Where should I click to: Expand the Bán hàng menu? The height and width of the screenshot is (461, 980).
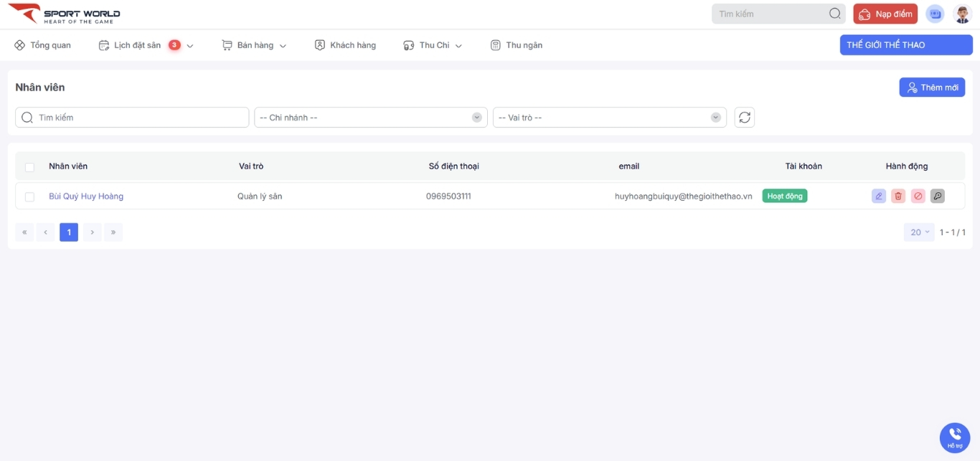pyautogui.click(x=254, y=45)
